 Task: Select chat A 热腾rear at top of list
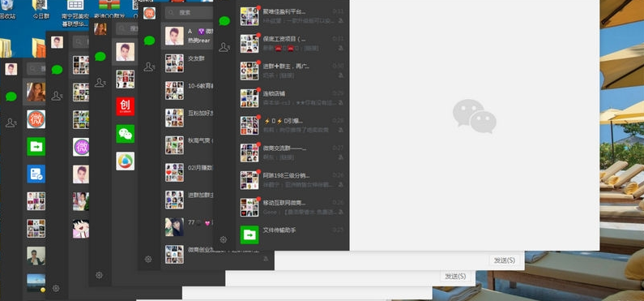[187, 36]
